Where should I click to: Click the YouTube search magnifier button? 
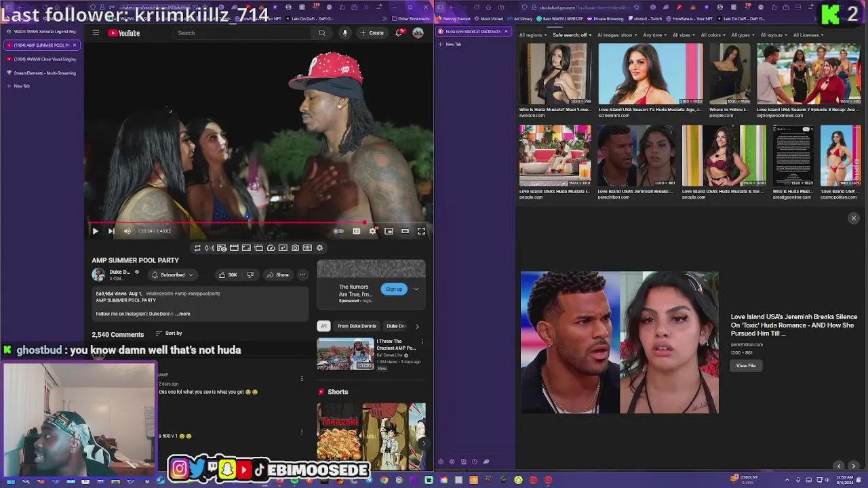(x=322, y=33)
